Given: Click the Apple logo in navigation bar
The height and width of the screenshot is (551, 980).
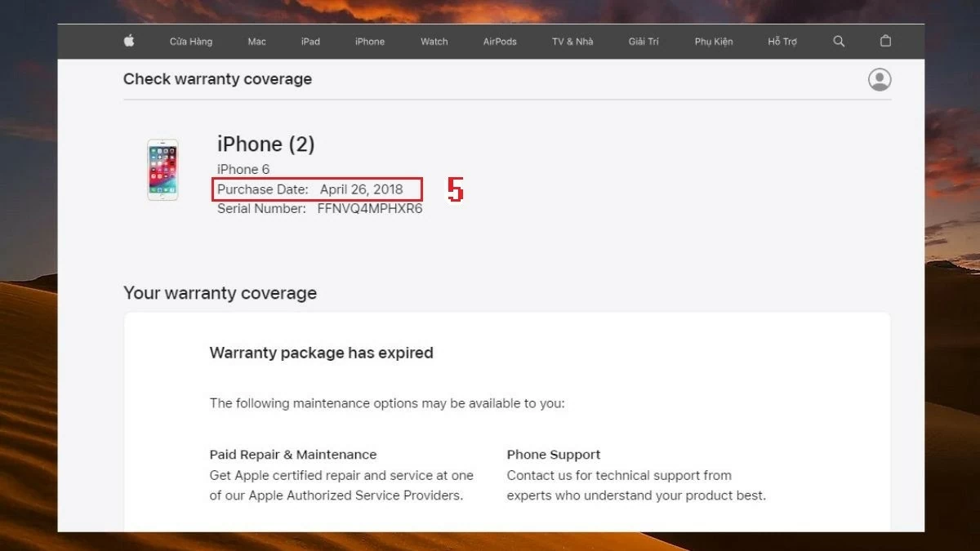Looking at the screenshot, I should 128,41.
